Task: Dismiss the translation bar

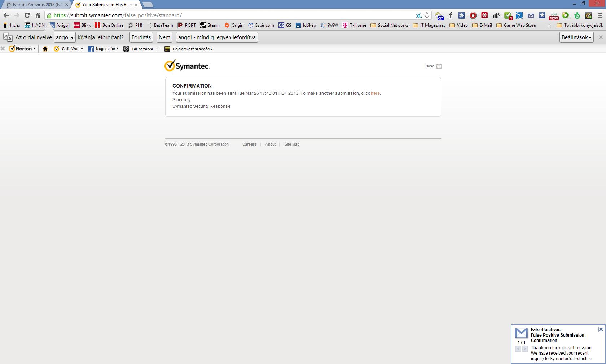Action: (601, 37)
